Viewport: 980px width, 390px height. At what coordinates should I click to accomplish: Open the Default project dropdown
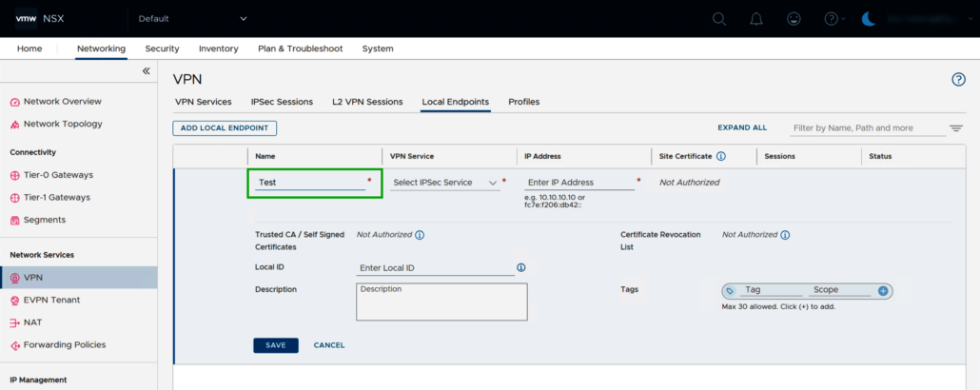coord(192,19)
